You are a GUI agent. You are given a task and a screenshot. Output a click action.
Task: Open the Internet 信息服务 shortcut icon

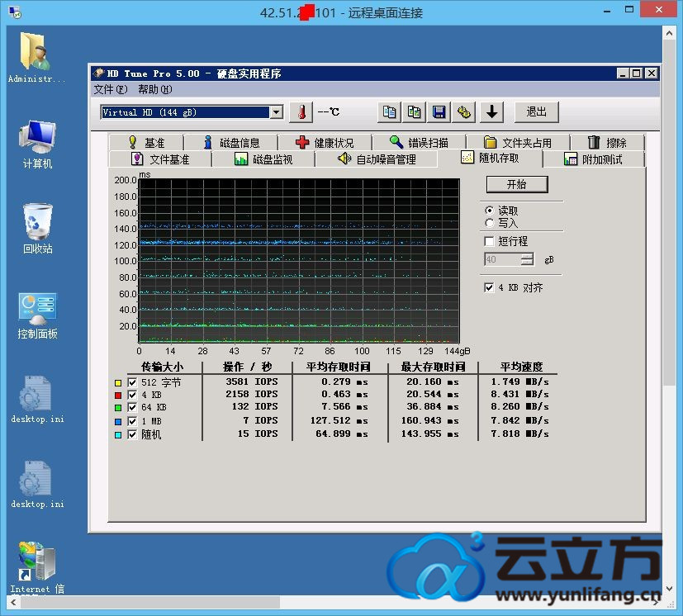click(37, 567)
